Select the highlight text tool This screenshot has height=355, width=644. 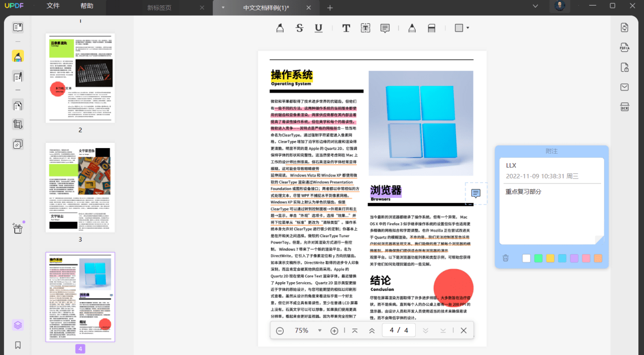pyautogui.click(x=280, y=28)
